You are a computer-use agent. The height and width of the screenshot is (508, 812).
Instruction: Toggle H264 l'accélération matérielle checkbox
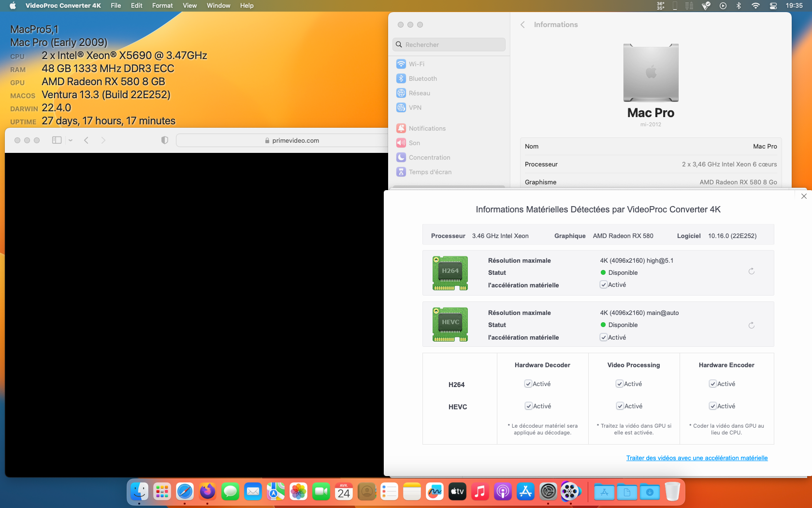tap(604, 285)
